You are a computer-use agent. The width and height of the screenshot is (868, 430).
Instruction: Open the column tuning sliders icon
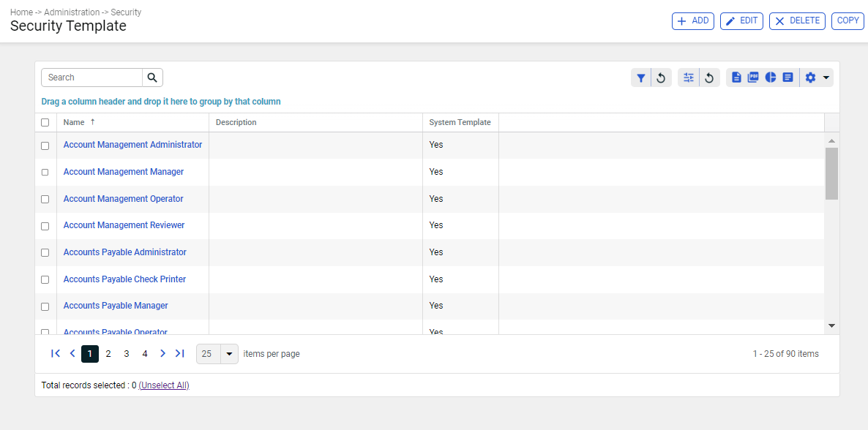689,78
